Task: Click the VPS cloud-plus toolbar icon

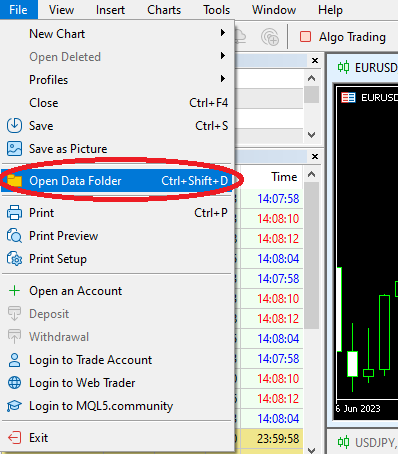Action: [270, 37]
